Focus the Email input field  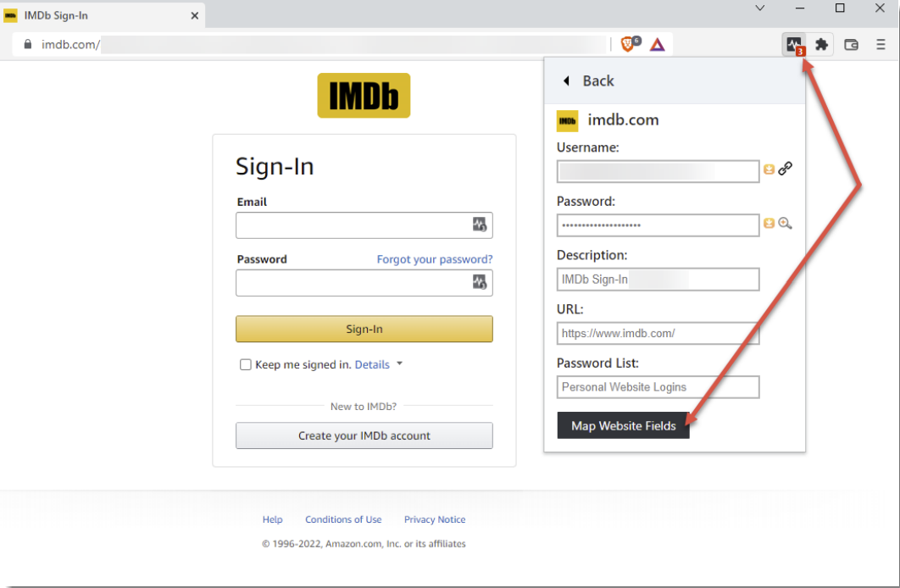point(364,225)
